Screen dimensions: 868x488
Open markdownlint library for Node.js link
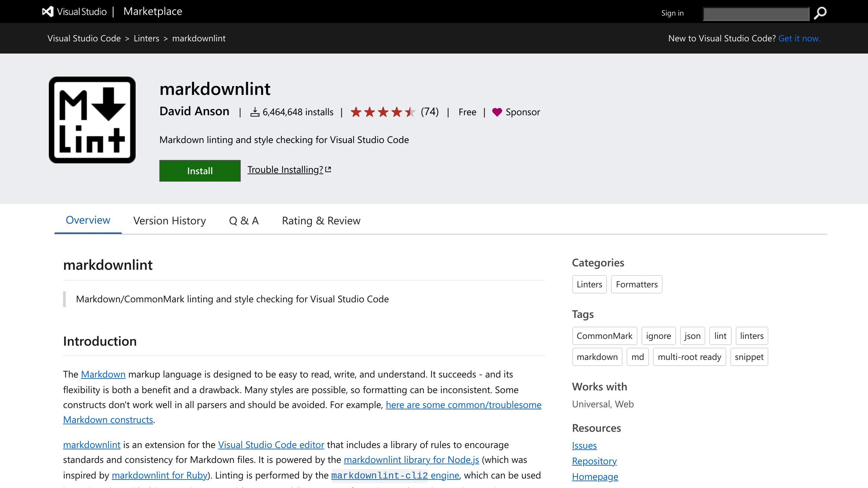tap(411, 460)
